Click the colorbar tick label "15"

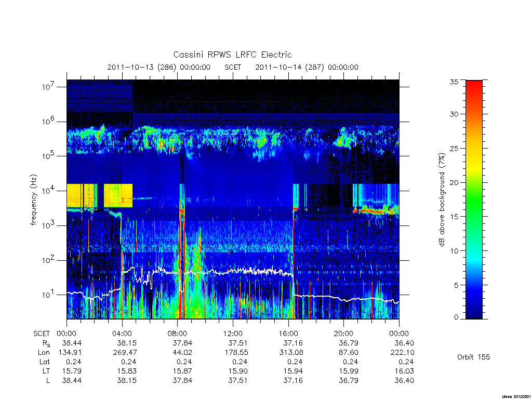click(x=454, y=217)
